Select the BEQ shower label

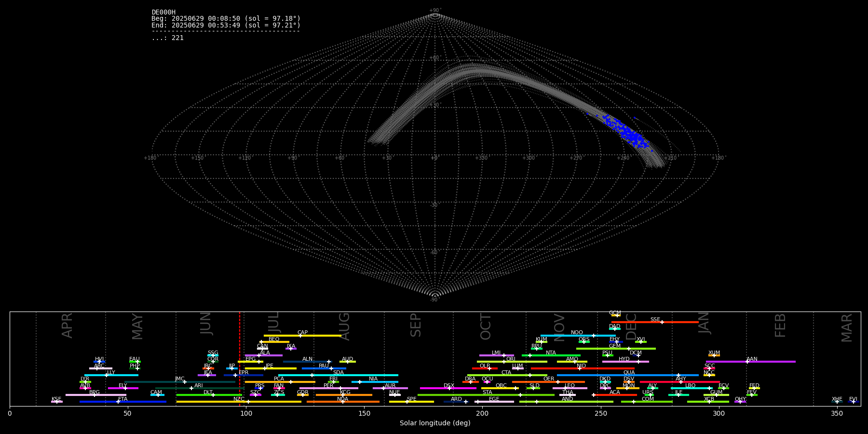point(274,339)
